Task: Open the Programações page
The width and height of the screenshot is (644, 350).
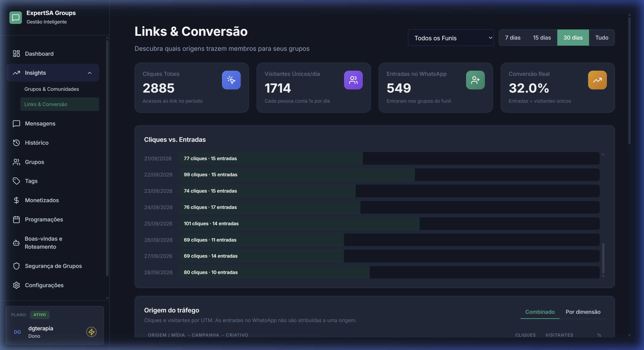Action: pyautogui.click(x=53, y=219)
